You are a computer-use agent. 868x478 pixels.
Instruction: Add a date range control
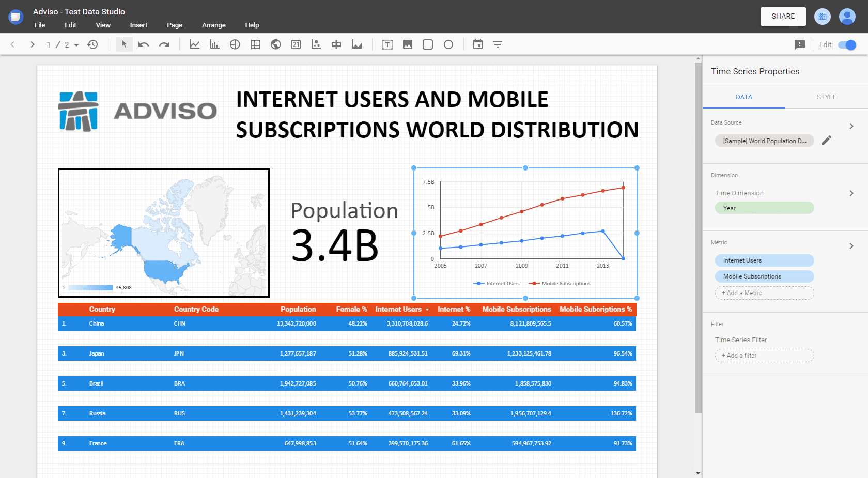478,44
